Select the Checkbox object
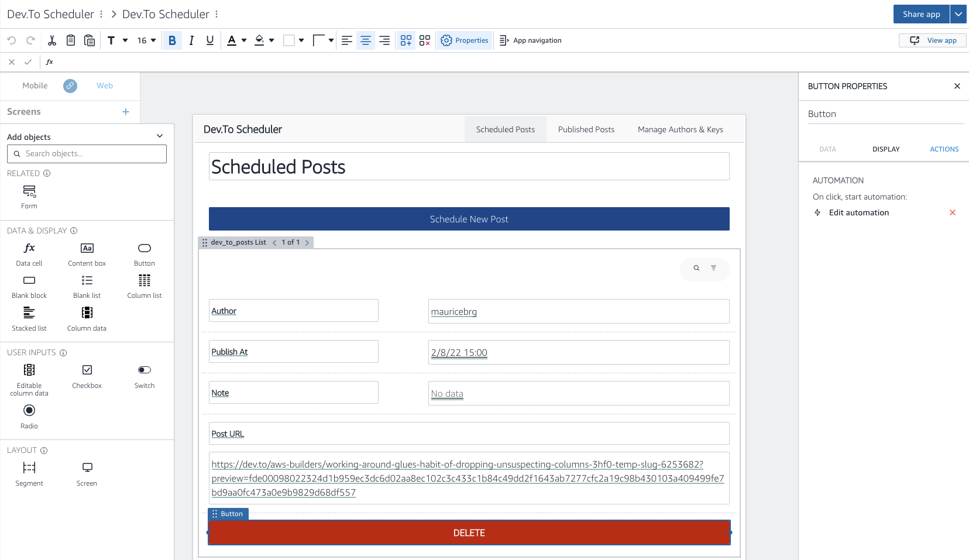Viewport: 969px width, 560px height. pyautogui.click(x=87, y=376)
